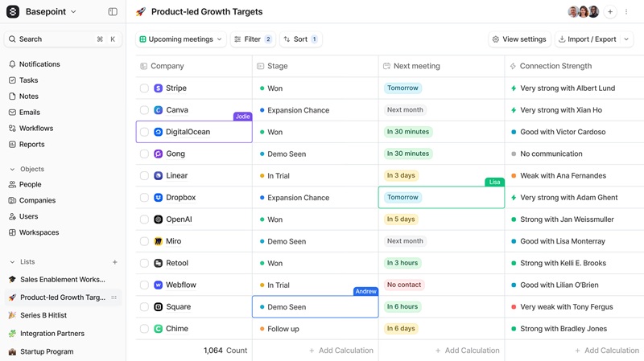This screenshot has width=644, height=361.
Task: Go to the Companies section
Action: click(x=37, y=201)
